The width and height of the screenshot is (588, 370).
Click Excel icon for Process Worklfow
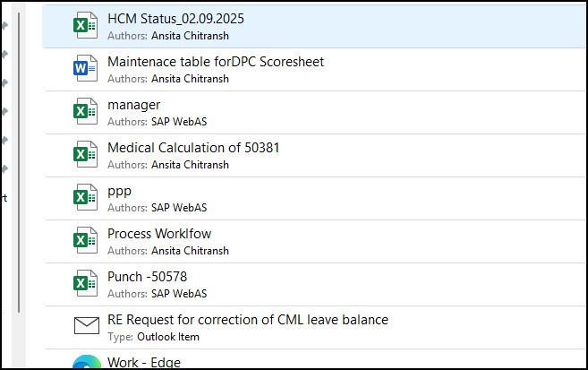point(86,241)
